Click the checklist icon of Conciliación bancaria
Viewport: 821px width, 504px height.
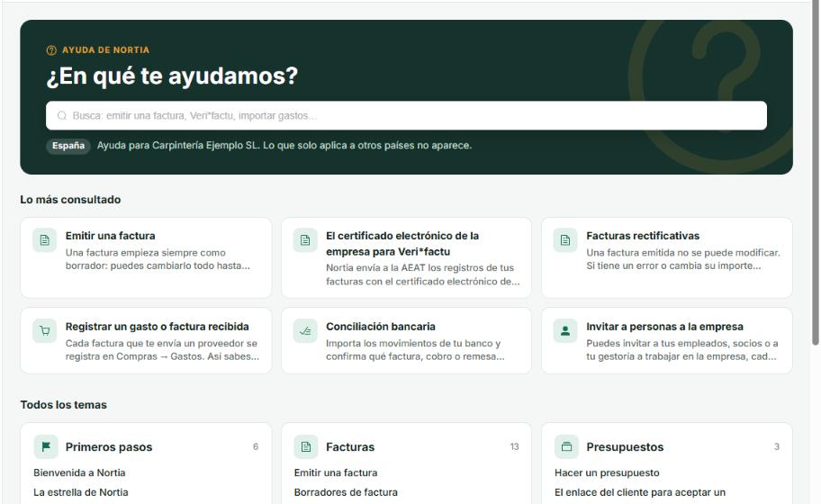(305, 331)
